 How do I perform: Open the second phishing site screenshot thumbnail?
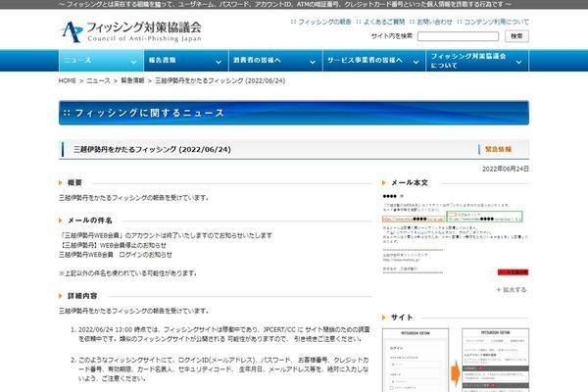[x=495, y=360]
